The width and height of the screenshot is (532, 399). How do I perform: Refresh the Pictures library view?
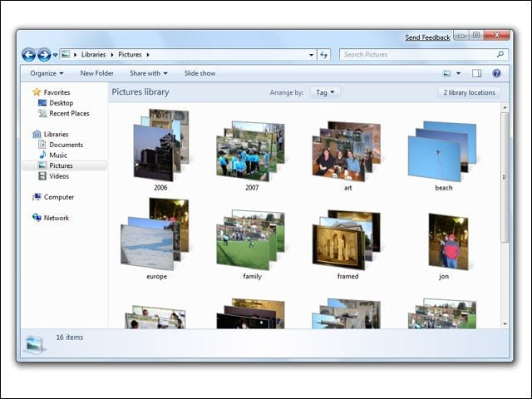pos(323,55)
